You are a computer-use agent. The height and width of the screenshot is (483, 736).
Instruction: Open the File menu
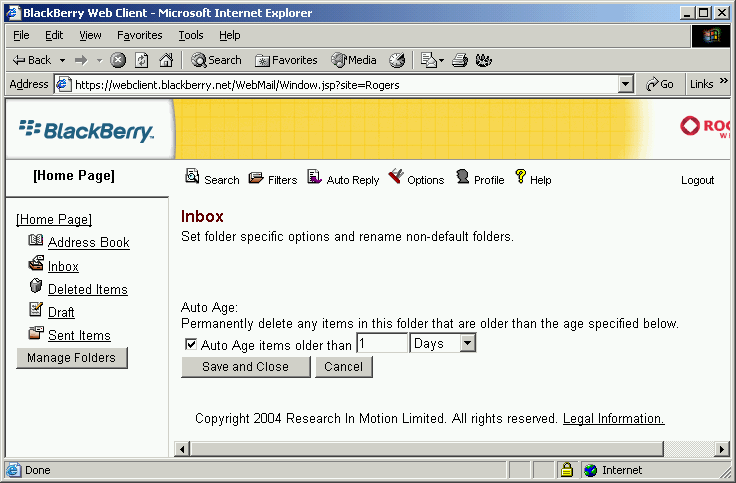[21, 35]
